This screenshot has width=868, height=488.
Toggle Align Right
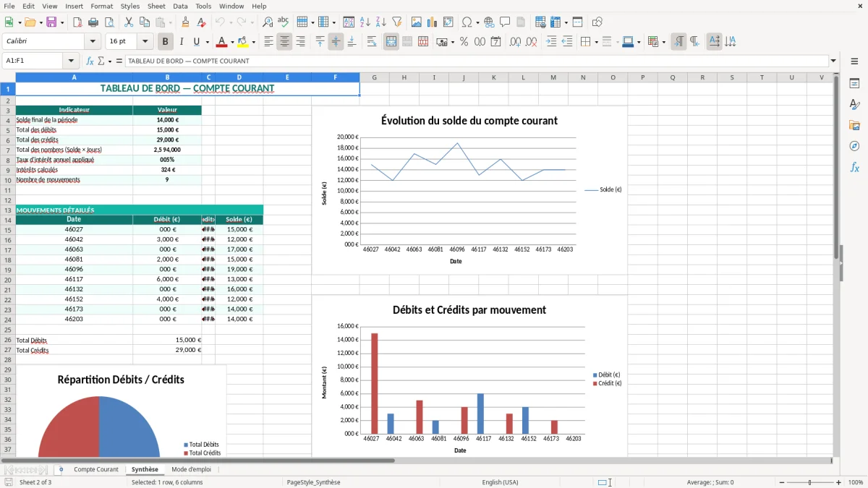pos(300,42)
